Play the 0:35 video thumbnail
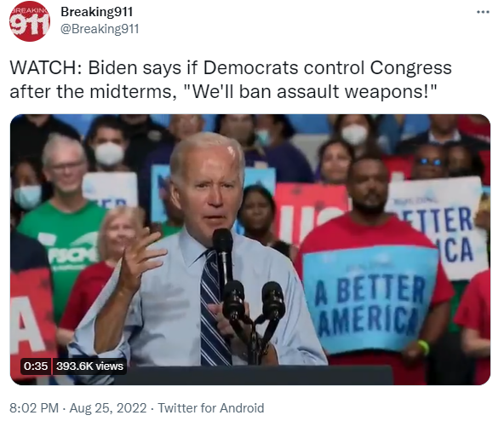 click(x=250, y=250)
